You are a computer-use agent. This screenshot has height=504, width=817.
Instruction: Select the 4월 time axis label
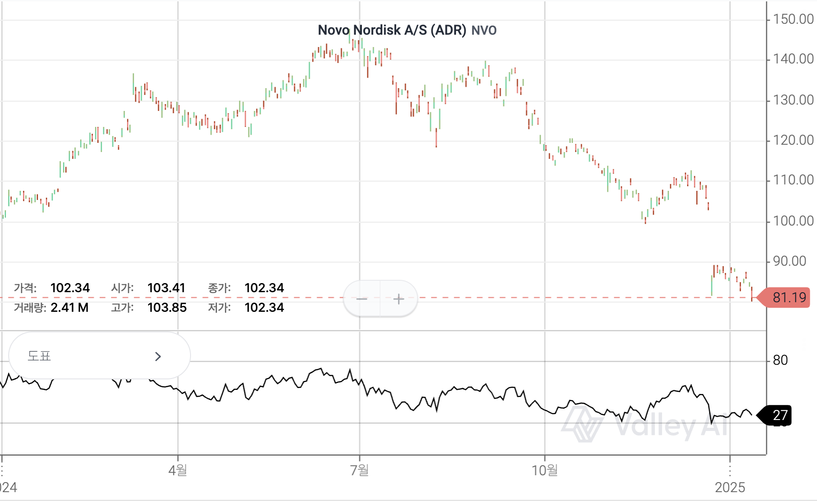pyautogui.click(x=178, y=470)
